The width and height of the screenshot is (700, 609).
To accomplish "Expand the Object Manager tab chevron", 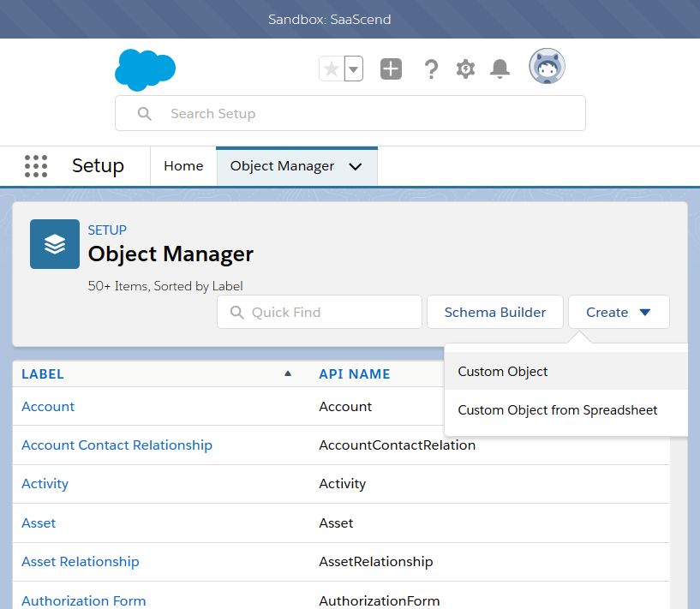I will point(356,167).
